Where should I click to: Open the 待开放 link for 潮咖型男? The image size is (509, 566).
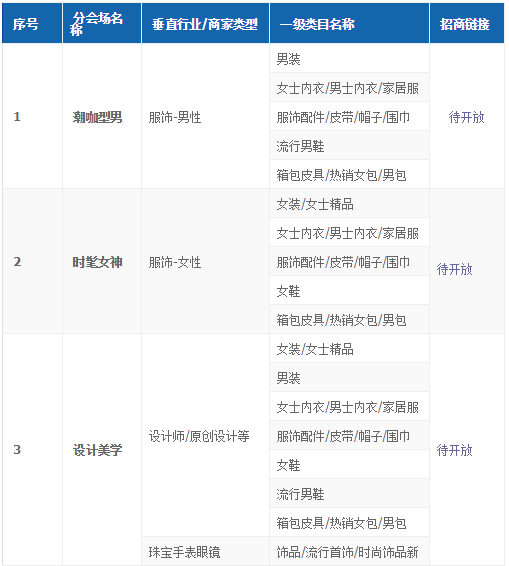(x=466, y=117)
